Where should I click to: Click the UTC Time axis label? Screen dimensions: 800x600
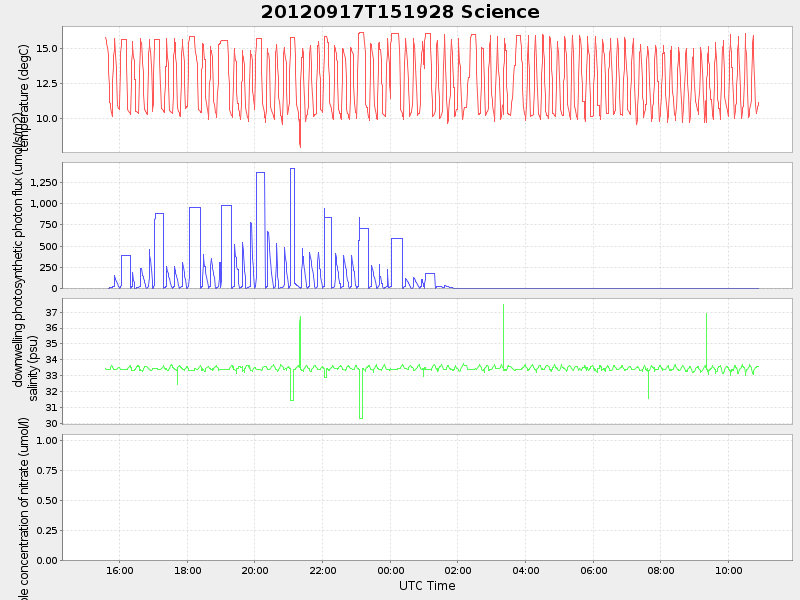(x=427, y=586)
